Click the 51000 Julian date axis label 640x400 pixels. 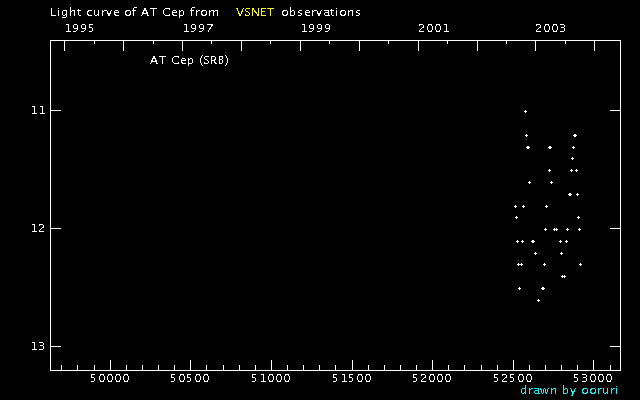point(270,379)
